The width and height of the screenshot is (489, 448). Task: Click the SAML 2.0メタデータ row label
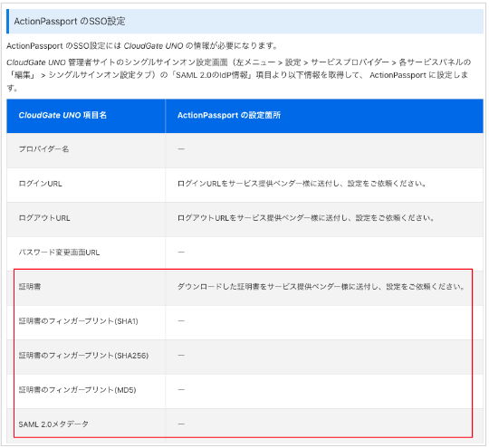coord(53,424)
